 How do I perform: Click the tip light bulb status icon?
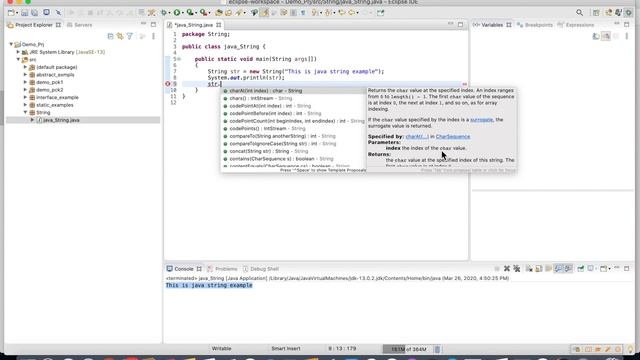click(x=631, y=349)
